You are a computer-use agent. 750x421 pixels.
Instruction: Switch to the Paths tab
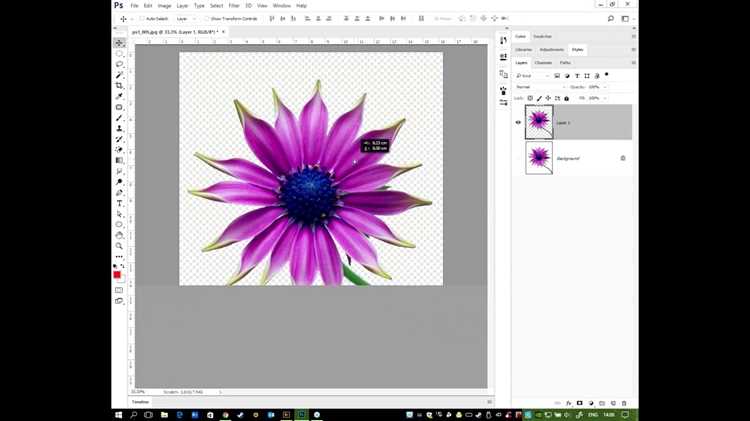565,63
